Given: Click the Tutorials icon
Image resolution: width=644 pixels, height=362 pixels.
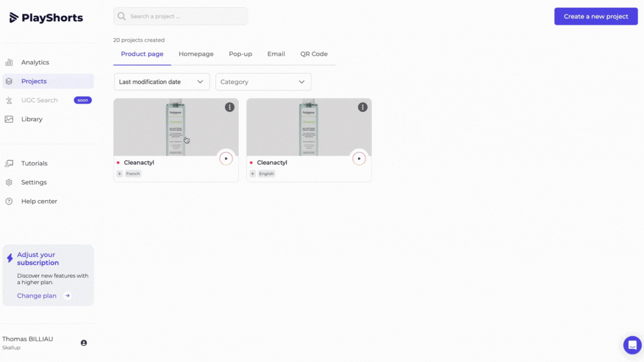Looking at the screenshot, I should [9, 163].
